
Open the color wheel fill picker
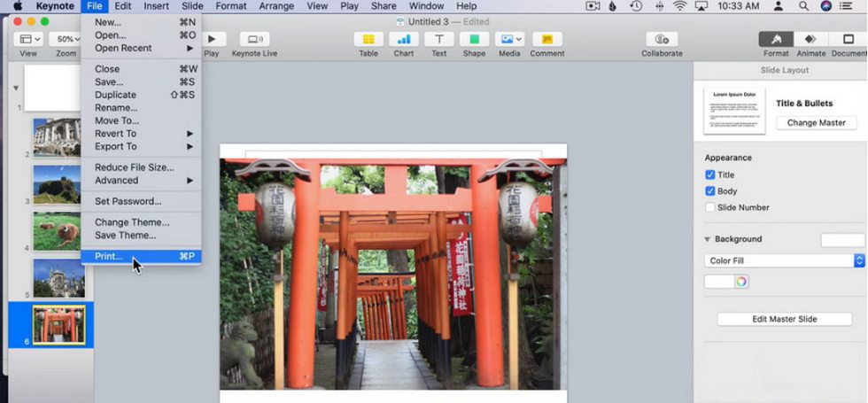point(740,282)
